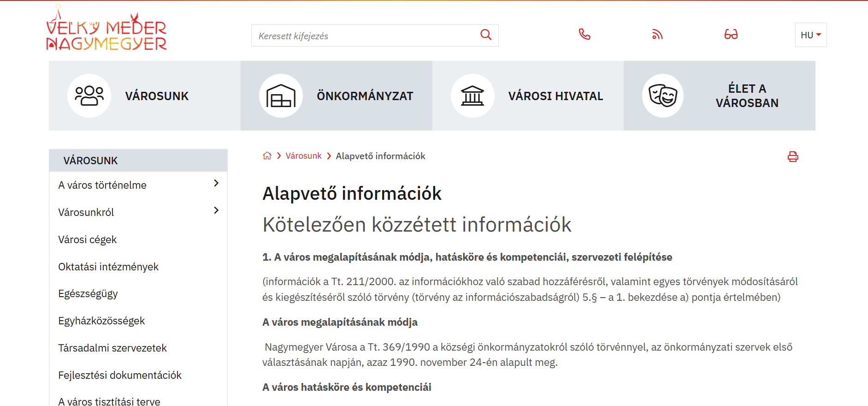This screenshot has width=868, height=406.
Task: Click the search magnifier icon
Action: (x=486, y=35)
